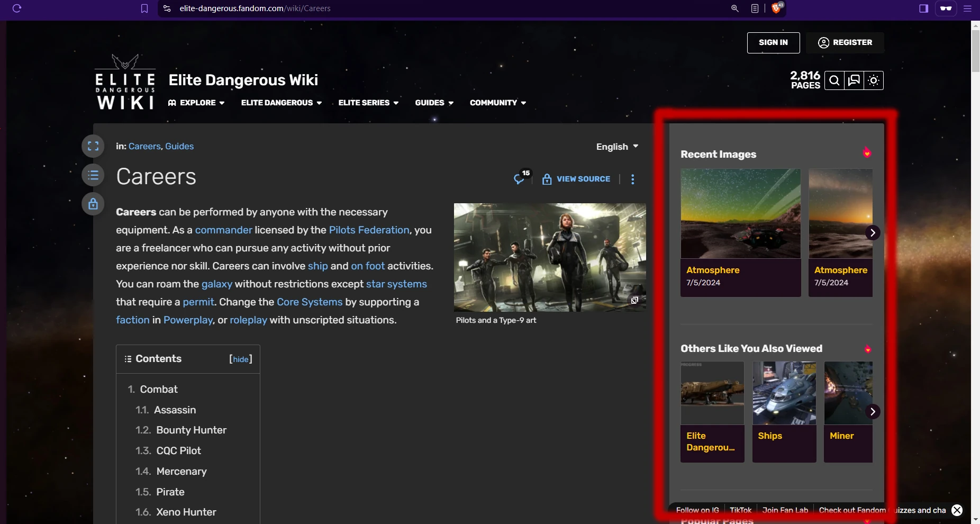Expand the Explore navigation menu
The width and height of the screenshot is (980, 524).
pos(196,103)
